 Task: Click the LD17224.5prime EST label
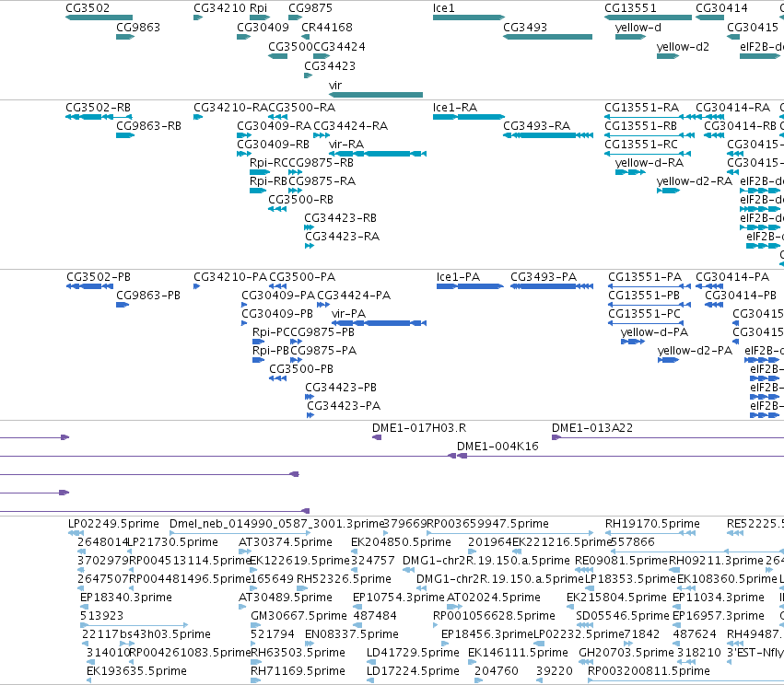coord(413,671)
